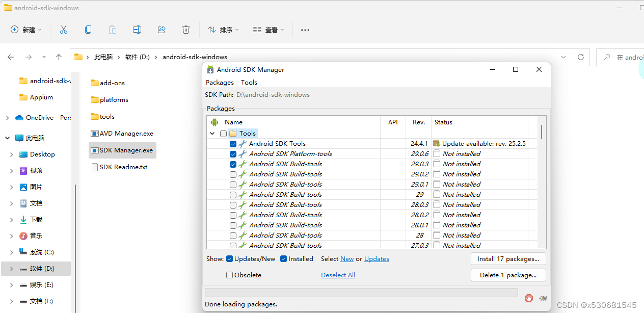The width and height of the screenshot is (644, 313).
Task: Toggle the Installed show checkbox
Action: (x=284, y=259)
